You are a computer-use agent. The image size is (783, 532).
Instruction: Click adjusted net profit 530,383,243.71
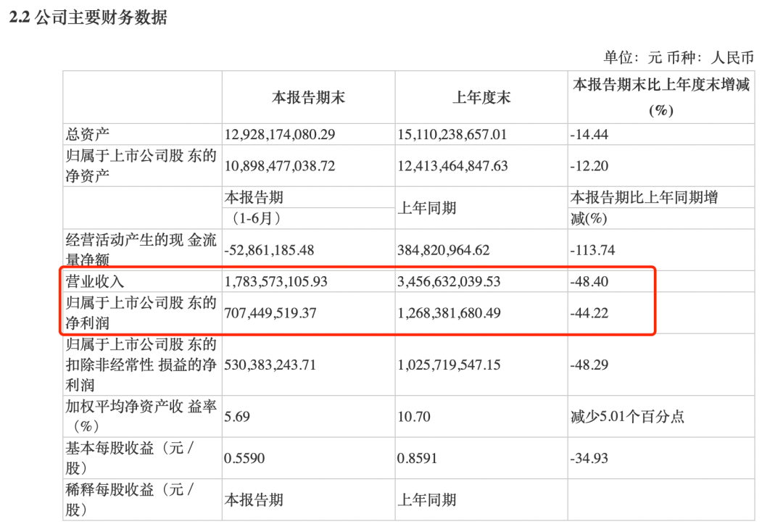pyautogui.click(x=270, y=365)
